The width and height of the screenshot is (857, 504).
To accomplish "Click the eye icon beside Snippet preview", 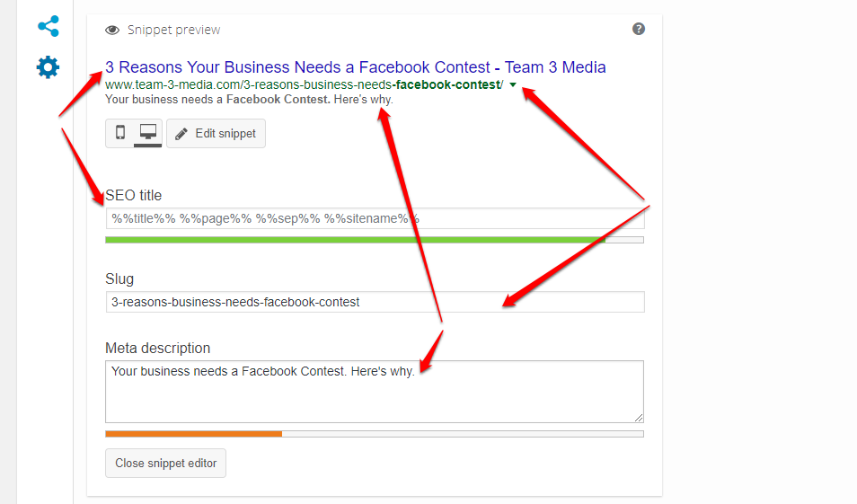I will (x=112, y=30).
